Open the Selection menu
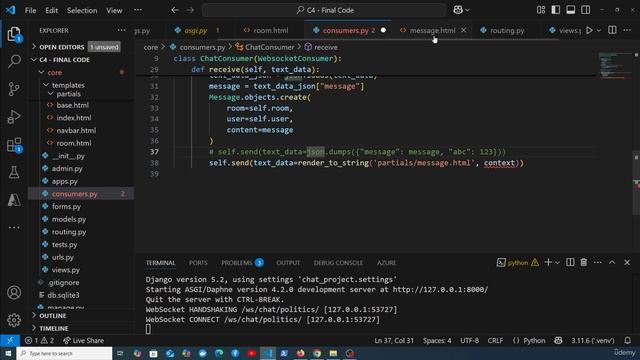 point(82,10)
